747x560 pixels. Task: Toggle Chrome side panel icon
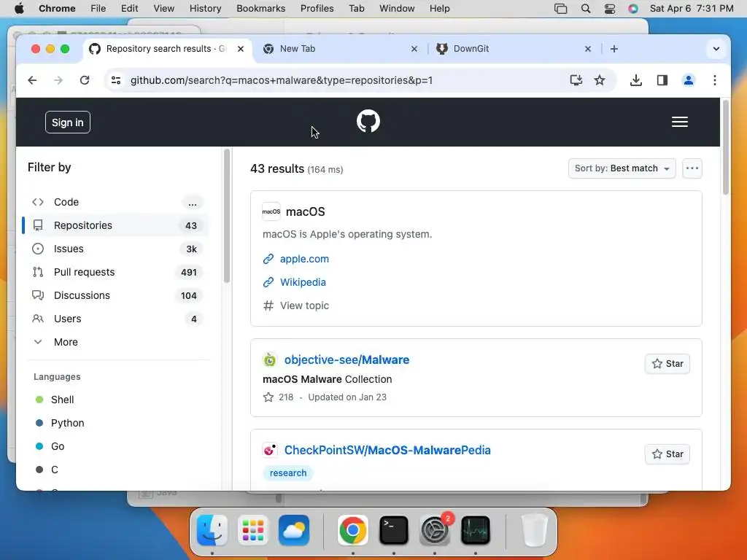(662, 80)
